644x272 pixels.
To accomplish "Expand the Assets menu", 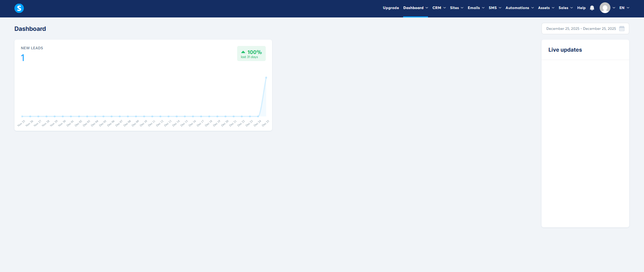I will (x=546, y=8).
